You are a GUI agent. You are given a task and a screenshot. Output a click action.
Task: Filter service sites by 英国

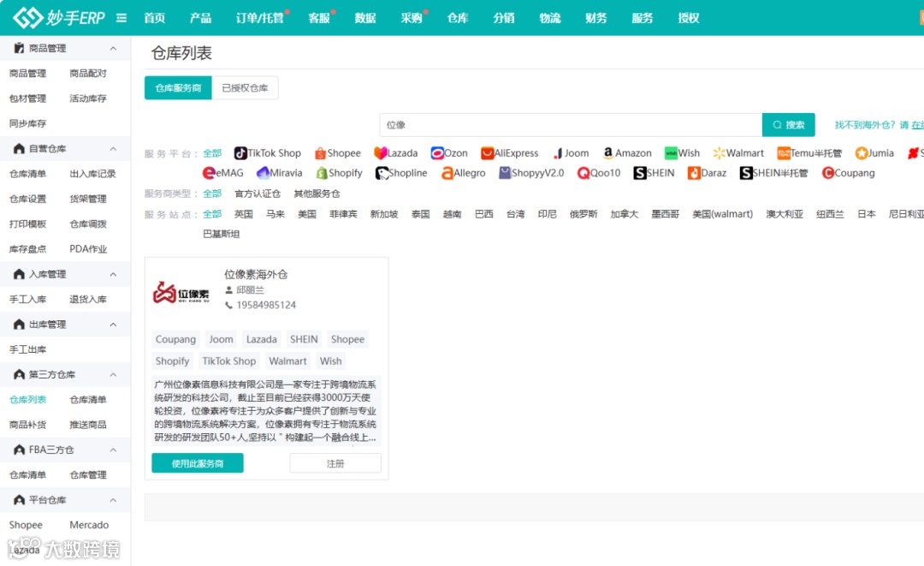point(243,214)
